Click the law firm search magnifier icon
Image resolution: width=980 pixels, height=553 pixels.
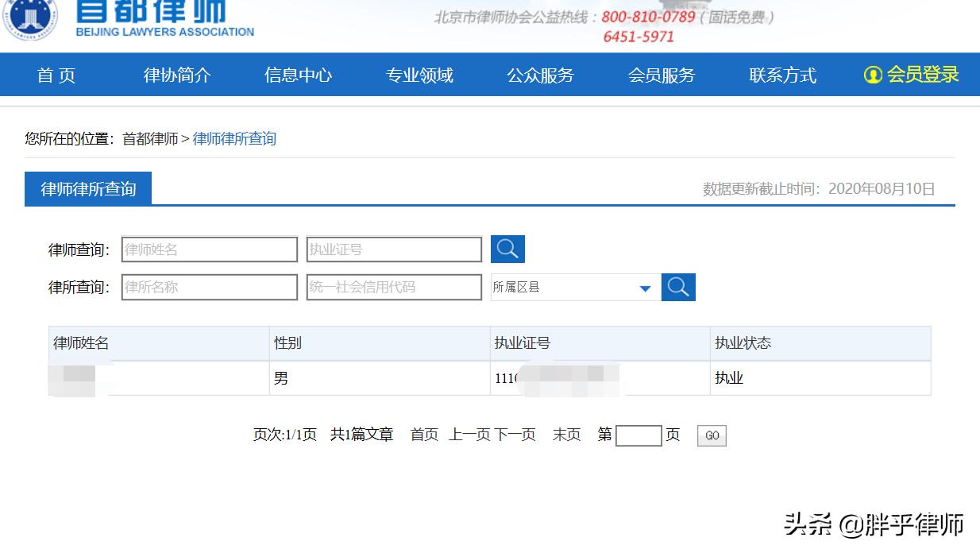pos(678,287)
